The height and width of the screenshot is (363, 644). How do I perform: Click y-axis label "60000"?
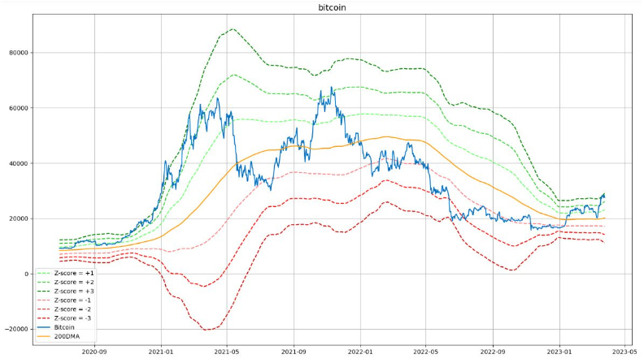(19, 108)
